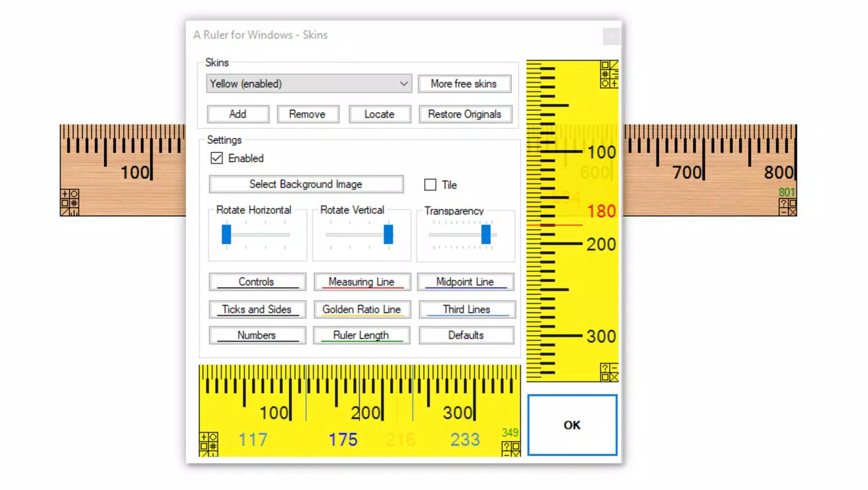Screen dimensions: 868x490
Task: Open Golden Ratio Line color button
Action: [x=362, y=309]
